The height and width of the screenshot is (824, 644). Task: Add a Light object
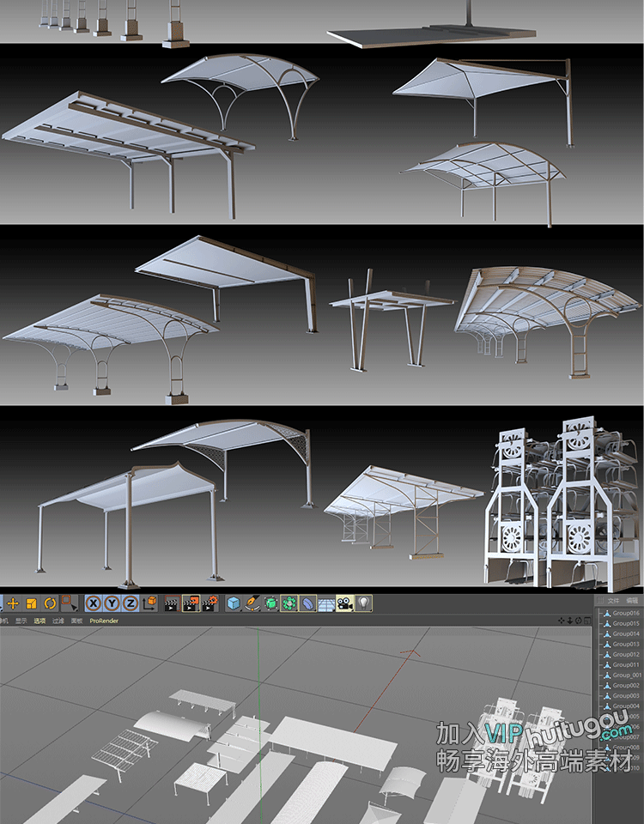[x=363, y=603]
